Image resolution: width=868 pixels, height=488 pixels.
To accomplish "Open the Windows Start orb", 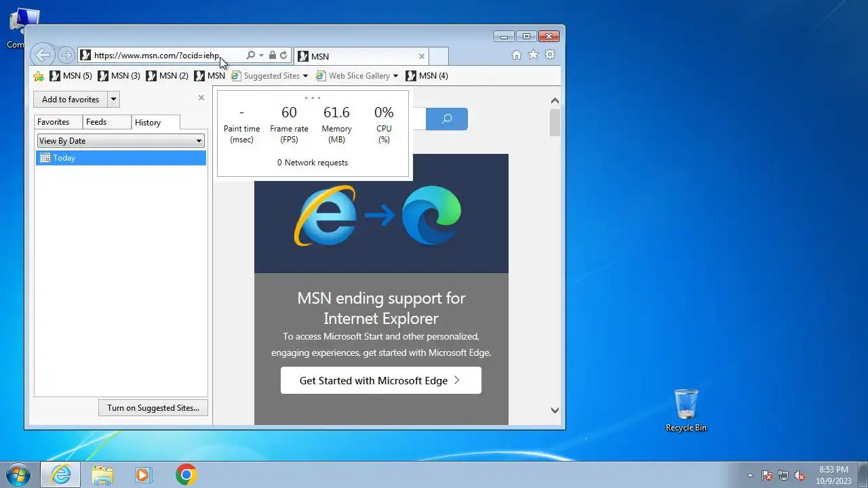I will [x=18, y=474].
